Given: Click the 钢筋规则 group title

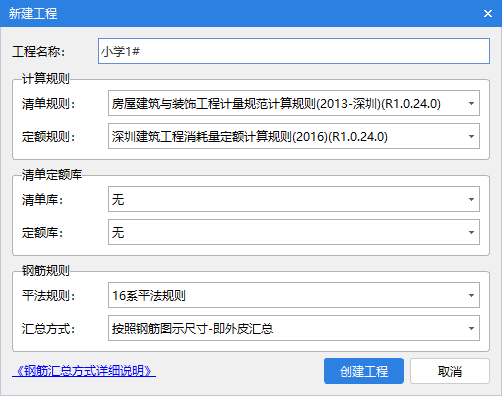Looking at the screenshot, I should point(46,271).
